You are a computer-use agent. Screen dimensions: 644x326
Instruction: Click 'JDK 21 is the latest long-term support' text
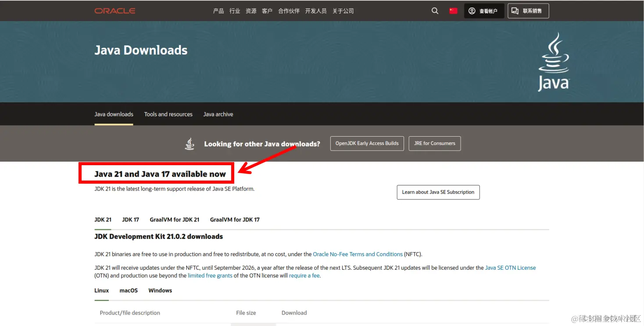tap(174, 189)
